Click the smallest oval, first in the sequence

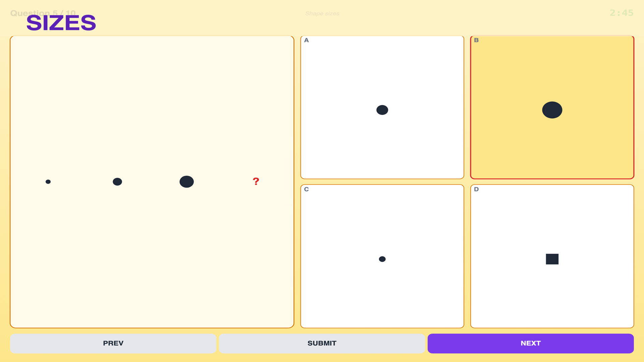click(x=48, y=182)
